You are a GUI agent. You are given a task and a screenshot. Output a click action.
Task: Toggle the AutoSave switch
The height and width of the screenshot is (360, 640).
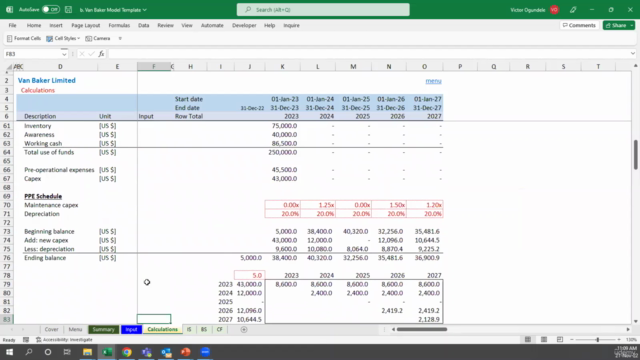tap(51, 9)
